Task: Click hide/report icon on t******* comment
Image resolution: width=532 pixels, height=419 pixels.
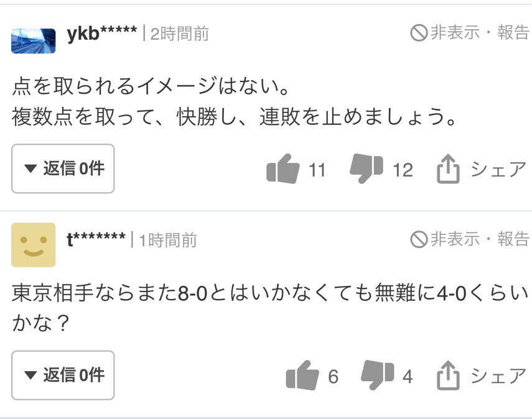Action: point(419,239)
